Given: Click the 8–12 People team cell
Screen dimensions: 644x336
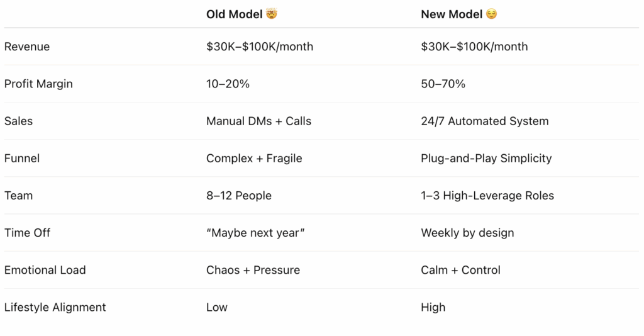Looking at the screenshot, I should click(239, 196).
